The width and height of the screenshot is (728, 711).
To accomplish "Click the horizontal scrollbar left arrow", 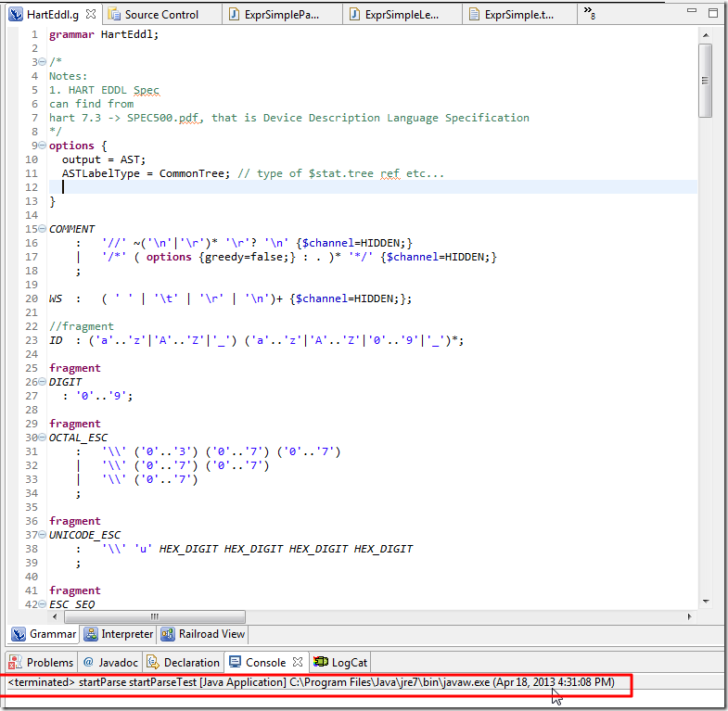I will click(55, 616).
